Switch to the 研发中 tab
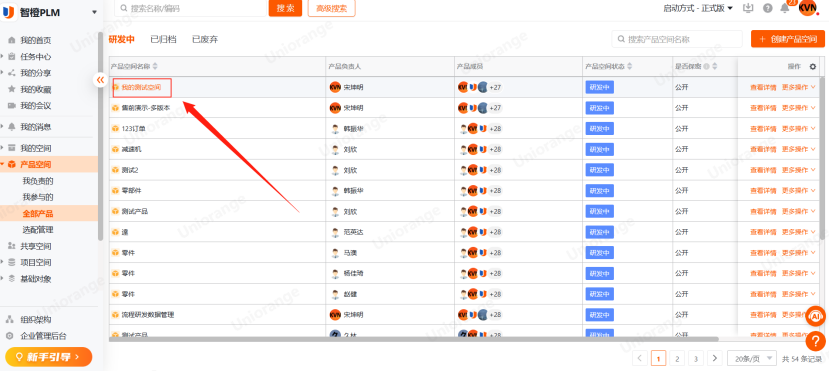Viewport: 830px width, 372px height. point(122,39)
